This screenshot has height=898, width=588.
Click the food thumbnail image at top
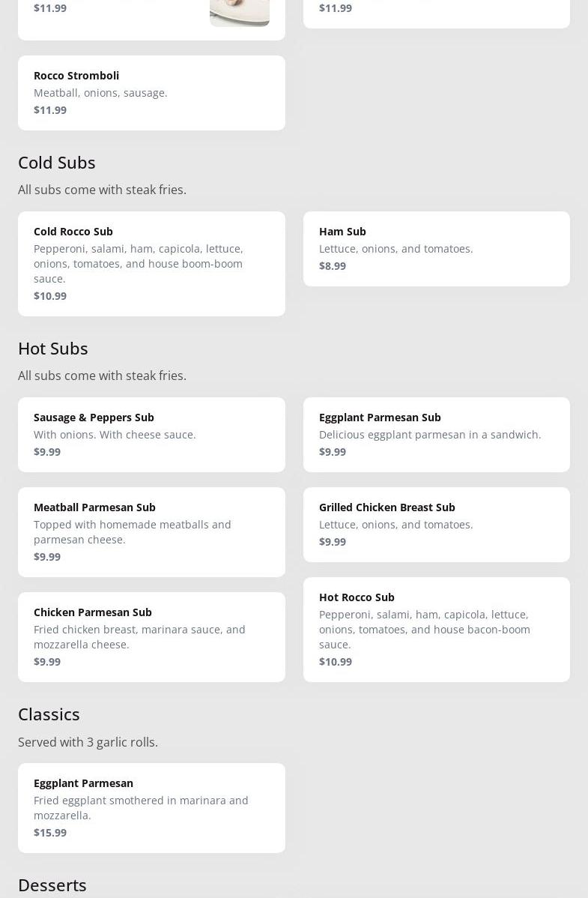coord(239,12)
